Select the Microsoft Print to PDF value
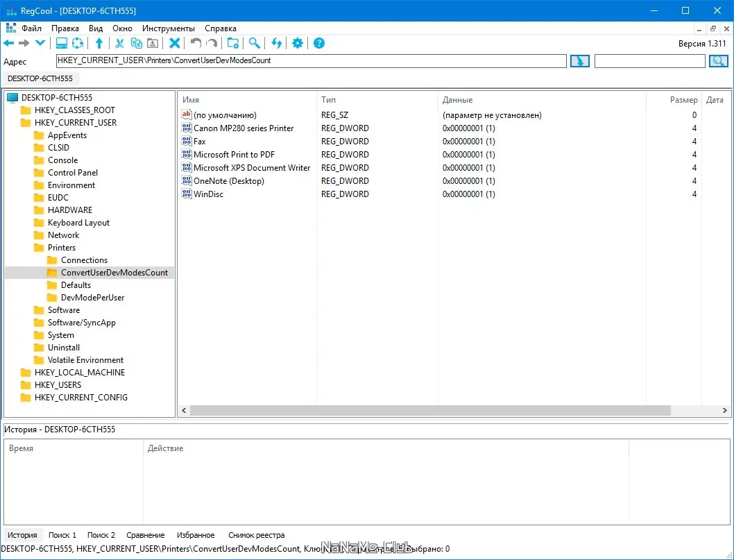This screenshot has height=560, width=734. (234, 154)
